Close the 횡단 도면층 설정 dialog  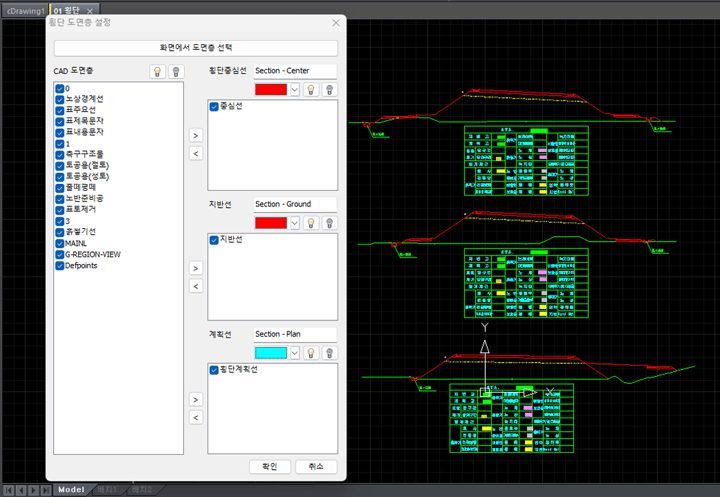click(336, 23)
